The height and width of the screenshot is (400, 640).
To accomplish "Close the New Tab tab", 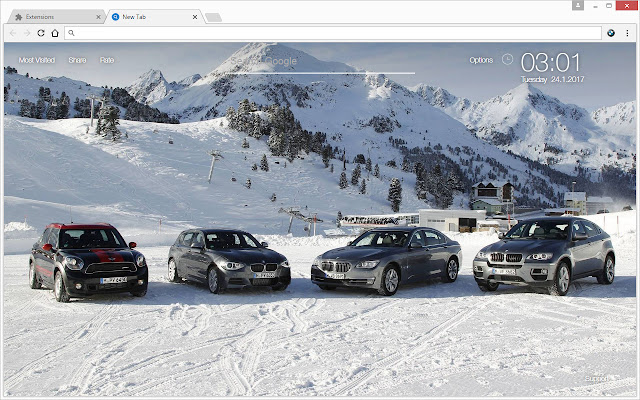I will tap(195, 17).
